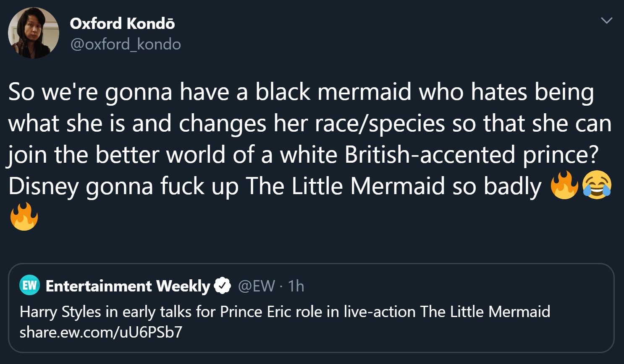Click Oxford Kondō's profile avatar photo

coord(34,33)
